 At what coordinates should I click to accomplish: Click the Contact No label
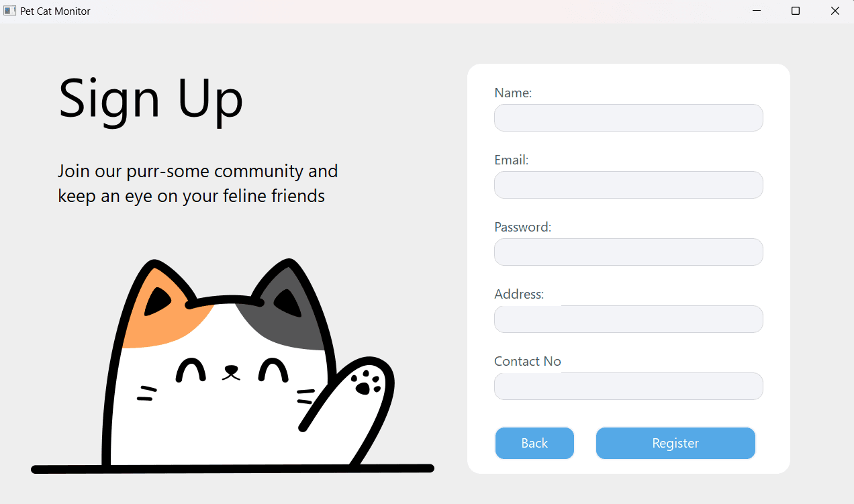tap(528, 361)
